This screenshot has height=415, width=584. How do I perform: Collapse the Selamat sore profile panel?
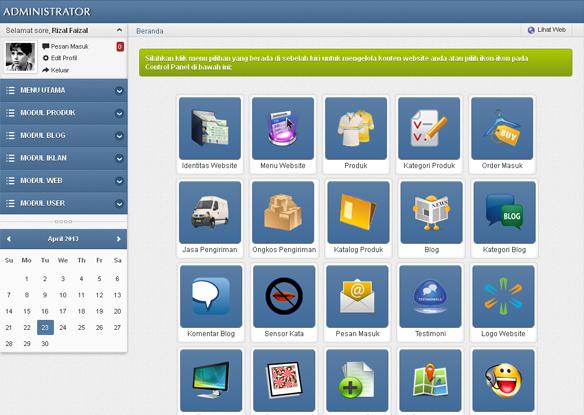119,30
